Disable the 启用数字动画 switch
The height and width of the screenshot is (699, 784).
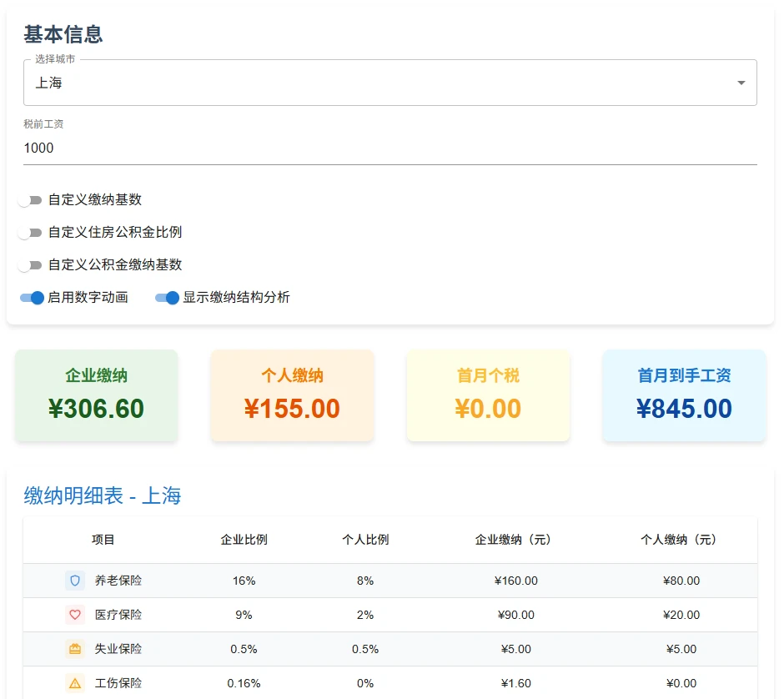coord(33,298)
